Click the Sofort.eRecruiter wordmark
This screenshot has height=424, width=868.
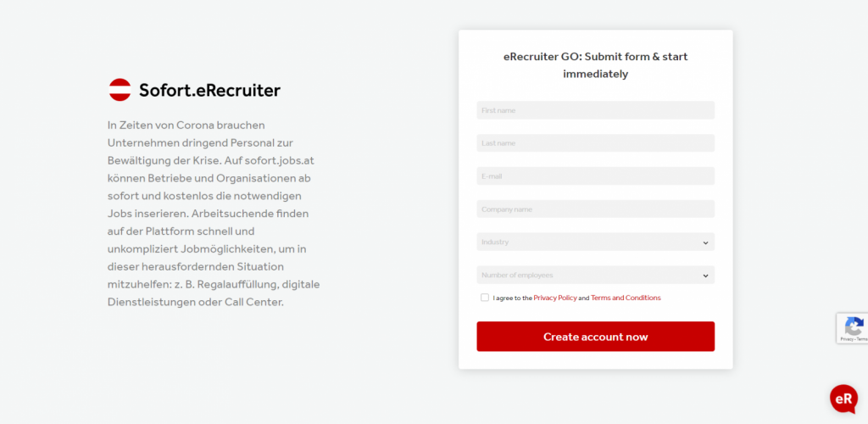(209, 90)
